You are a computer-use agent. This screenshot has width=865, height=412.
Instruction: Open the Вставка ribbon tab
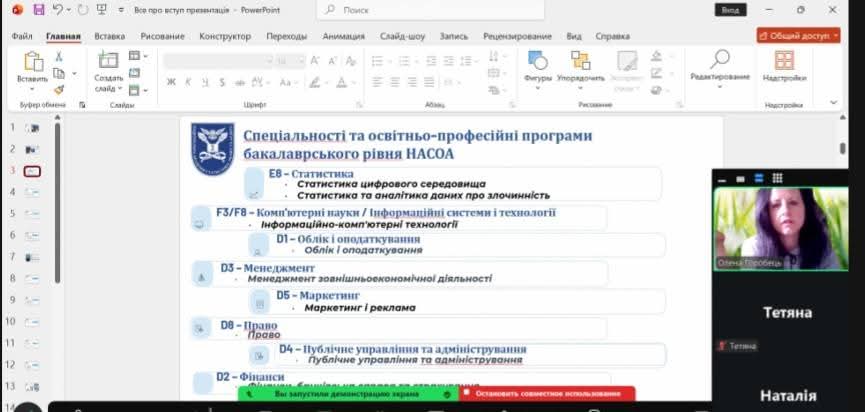pyautogui.click(x=110, y=36)
